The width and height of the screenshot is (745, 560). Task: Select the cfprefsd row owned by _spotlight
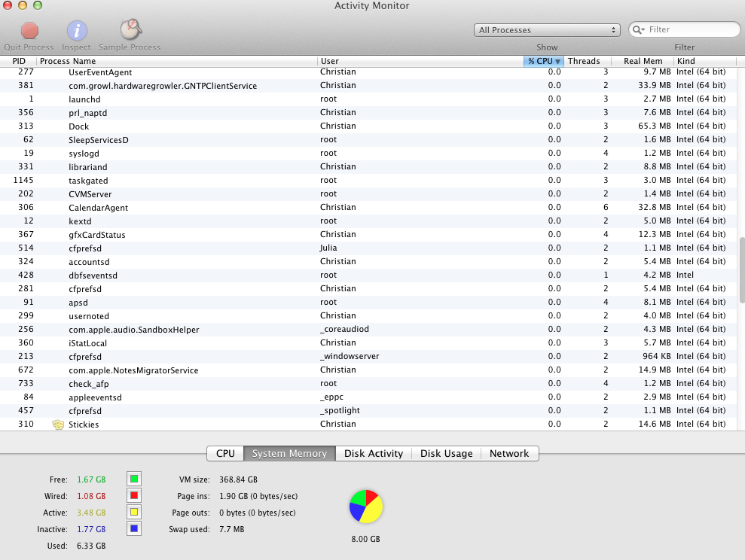(368, 410)
